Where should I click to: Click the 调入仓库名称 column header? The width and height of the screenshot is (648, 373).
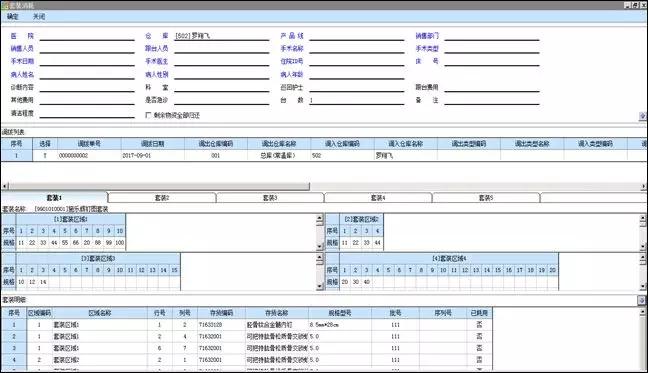coord(406,144)
